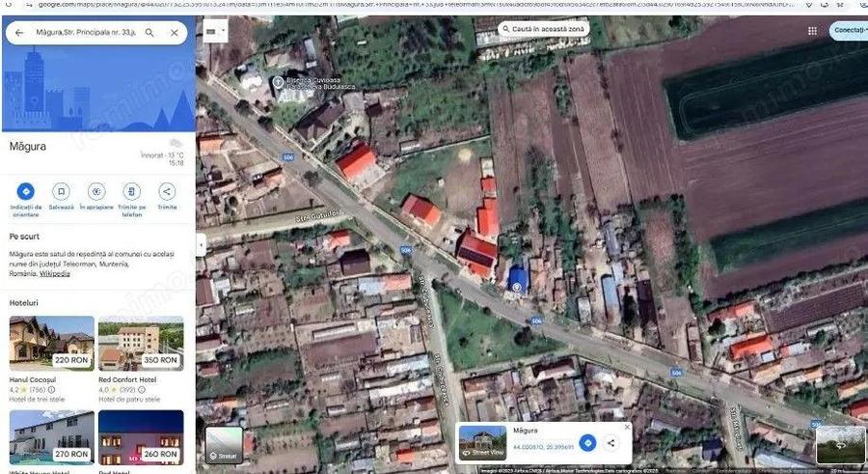Click the Conectați-vă sign-in button
The height and width of the screenshot is (474, 868).
click(849, 31)
